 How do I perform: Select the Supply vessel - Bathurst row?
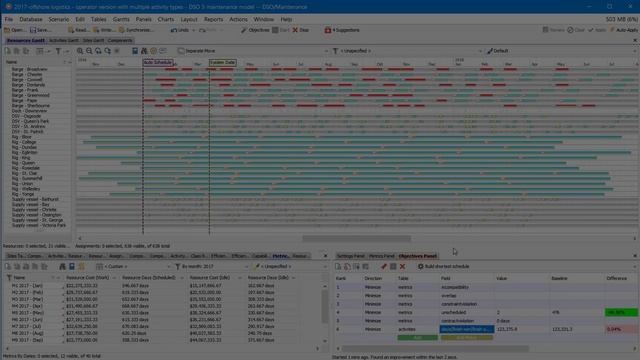tap(35, 199)
